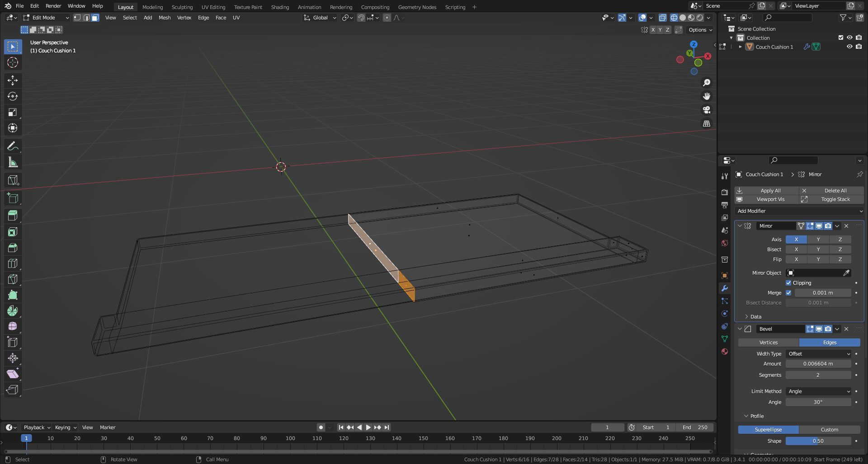
Task: Open the Render menu
Action: pyautogui.click(x=53, y=6)
